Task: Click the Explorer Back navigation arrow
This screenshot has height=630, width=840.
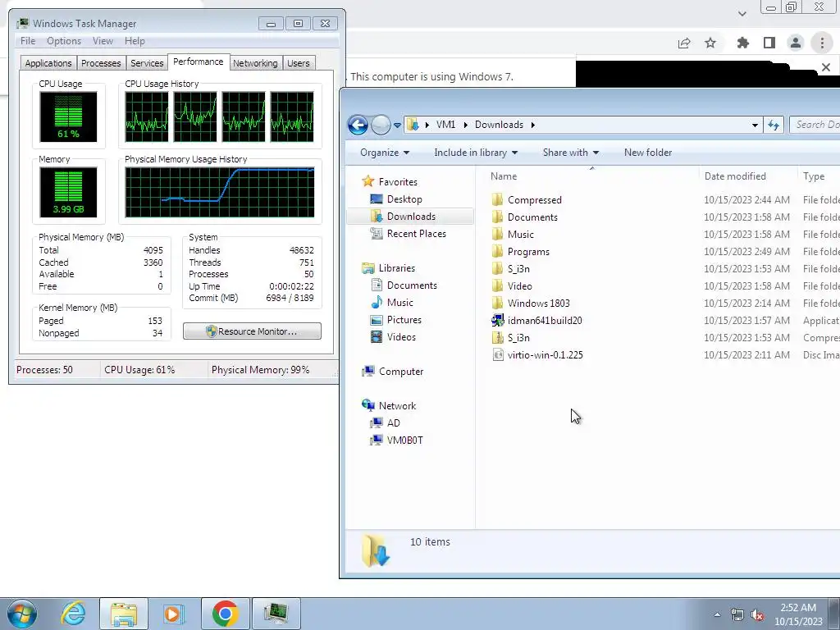Action: coord(358,125)
